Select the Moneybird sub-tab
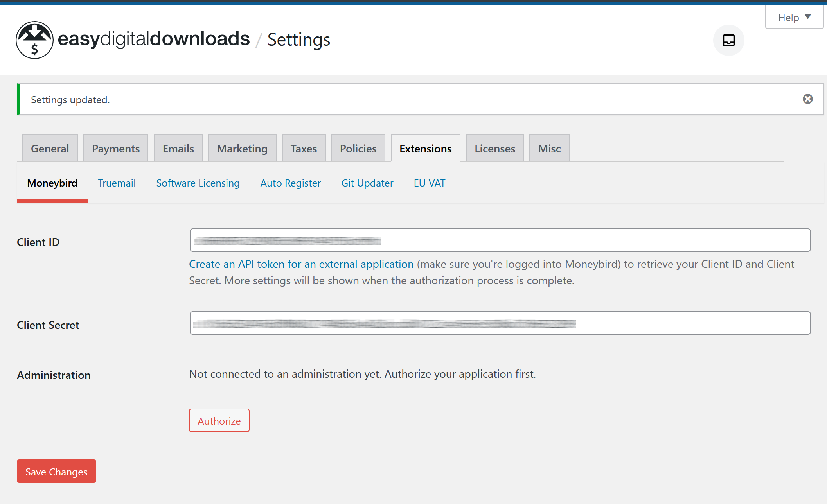This screenshot has height=504, width=827. [x=52, y=183]
